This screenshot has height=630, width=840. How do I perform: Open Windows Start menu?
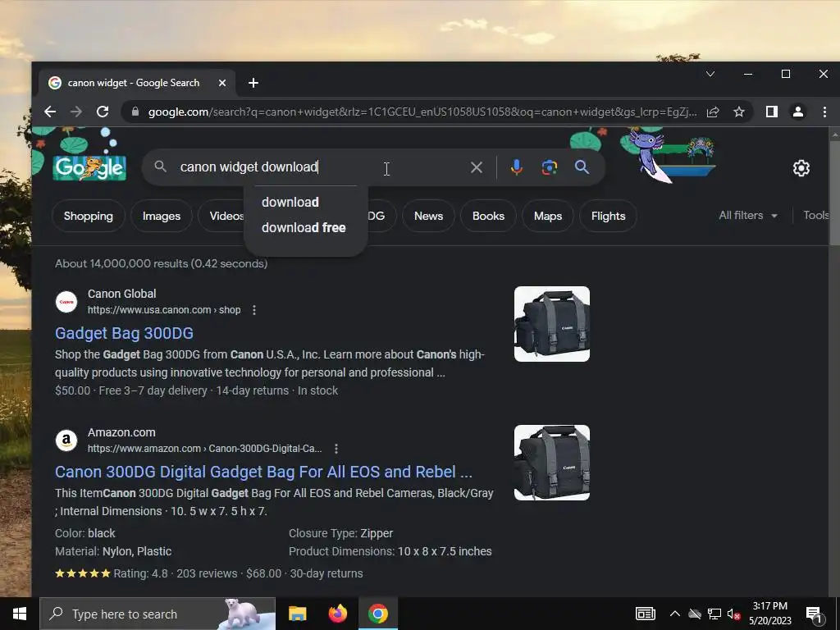coord(20,614)
